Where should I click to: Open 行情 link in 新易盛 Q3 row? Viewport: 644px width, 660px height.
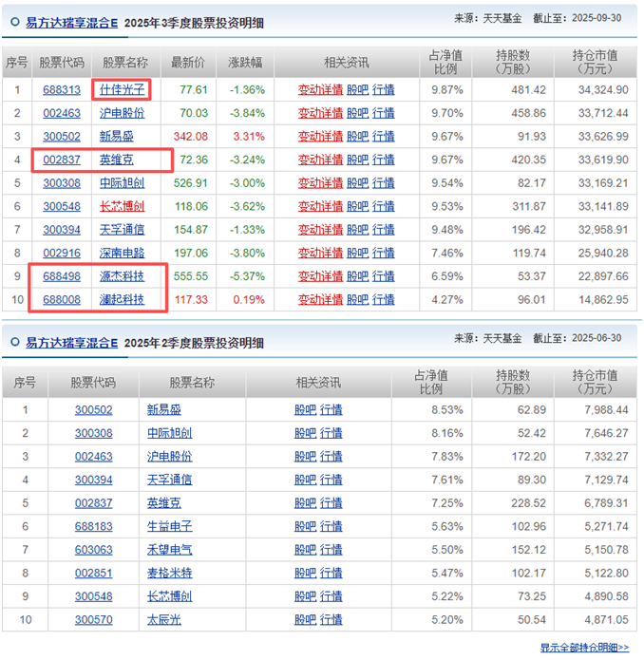(384, 137)
